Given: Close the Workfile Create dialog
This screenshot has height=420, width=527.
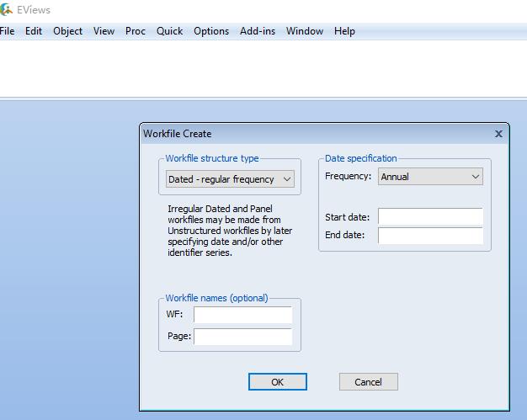Looking at the screenshot, I should pyautogui.click(x=498, y=134).
